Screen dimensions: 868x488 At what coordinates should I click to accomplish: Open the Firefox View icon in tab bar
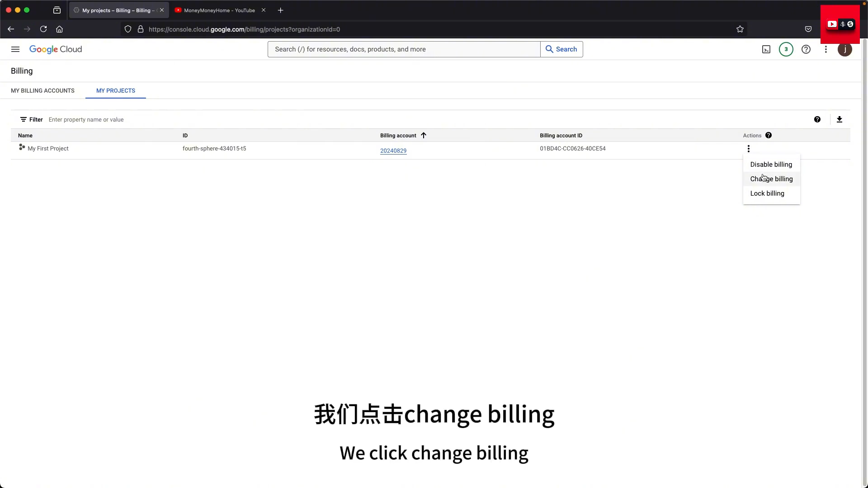click(57, 10)
